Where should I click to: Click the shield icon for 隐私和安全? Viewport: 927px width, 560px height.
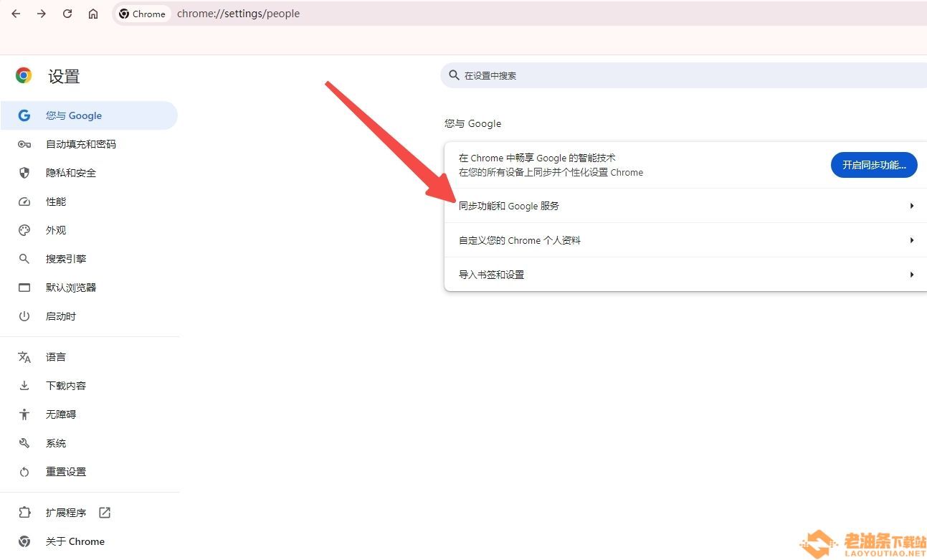[24, 173]
